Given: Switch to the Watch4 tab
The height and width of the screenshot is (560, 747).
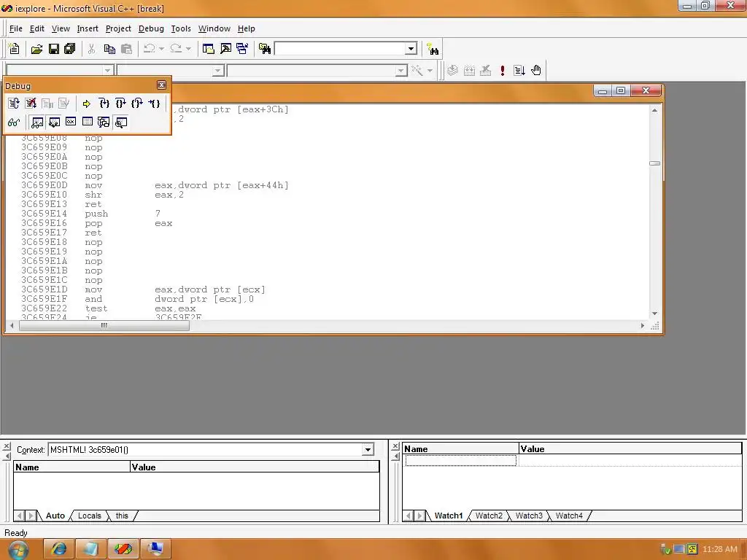Looking at the screenshot, I should coord(569,516).
